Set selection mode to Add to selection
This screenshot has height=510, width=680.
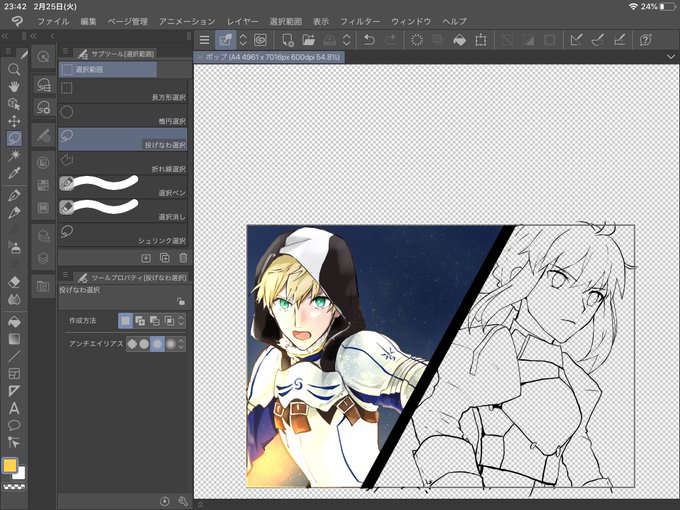[x=140, y=320]
